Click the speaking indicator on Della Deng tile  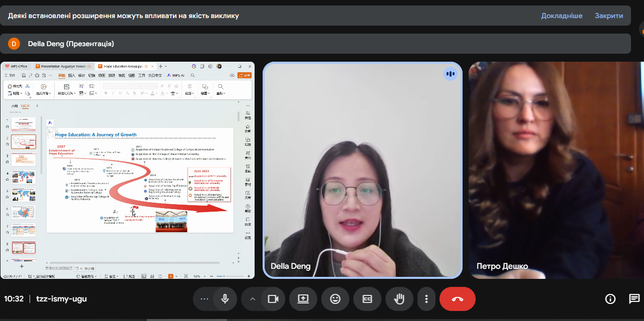pos(450,74)
